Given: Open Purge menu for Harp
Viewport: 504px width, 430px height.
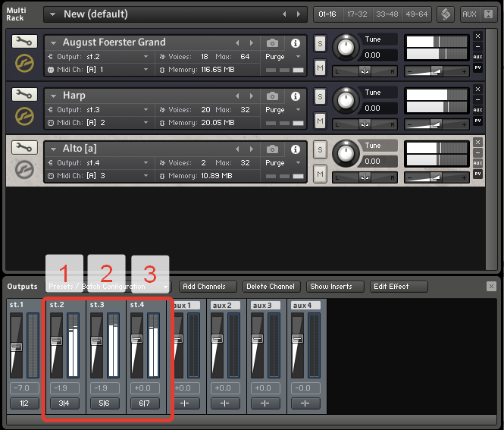Looking at the screenshot, I should tap(283, 110).
